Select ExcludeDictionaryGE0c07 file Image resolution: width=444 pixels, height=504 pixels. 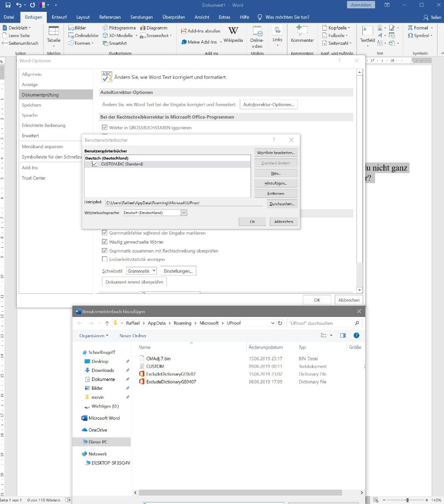tap(171, 374)
